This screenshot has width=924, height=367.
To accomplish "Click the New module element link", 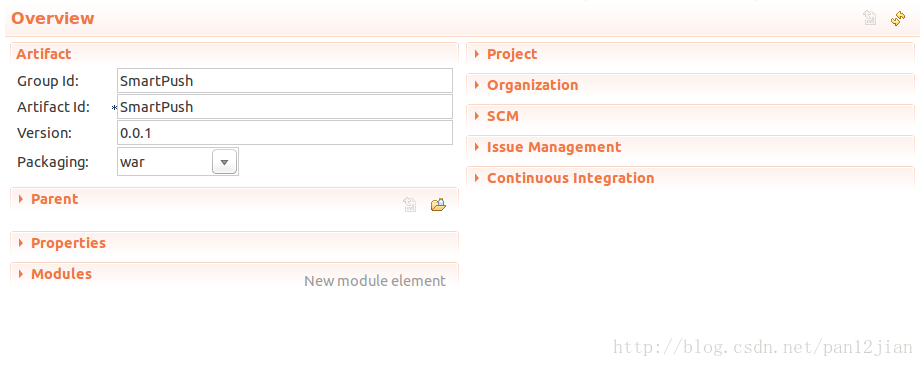I will click(x=375, y=282).
